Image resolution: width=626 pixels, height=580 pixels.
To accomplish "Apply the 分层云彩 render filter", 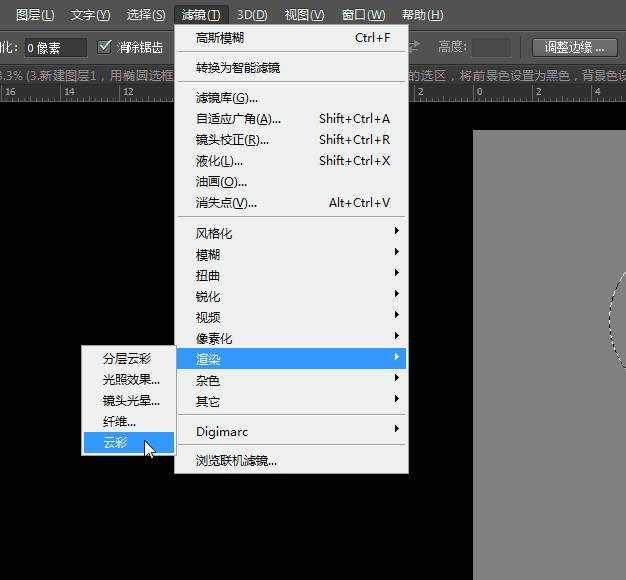I will (x=129, y=358).
